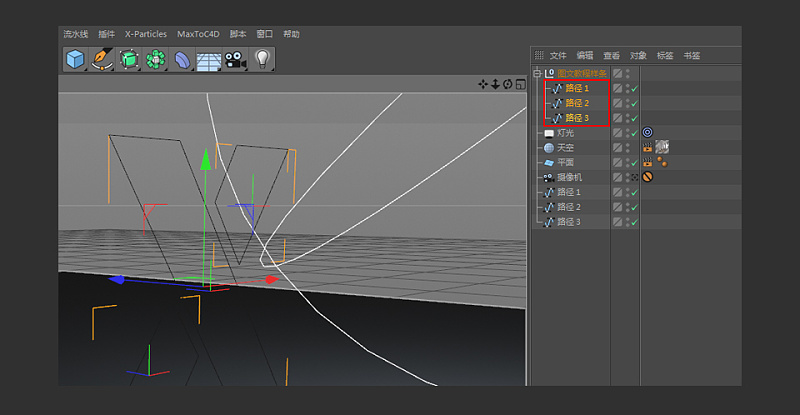This screenshot has height=415, width=800.
Task: Select the blue Deformer tool icon
Action: click(181, 60)
